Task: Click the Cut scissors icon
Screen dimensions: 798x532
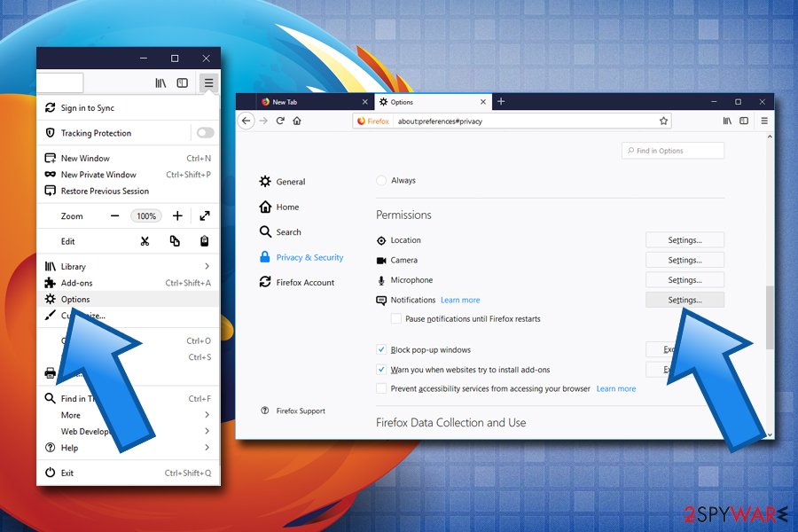Action: (x=145, y=241)
